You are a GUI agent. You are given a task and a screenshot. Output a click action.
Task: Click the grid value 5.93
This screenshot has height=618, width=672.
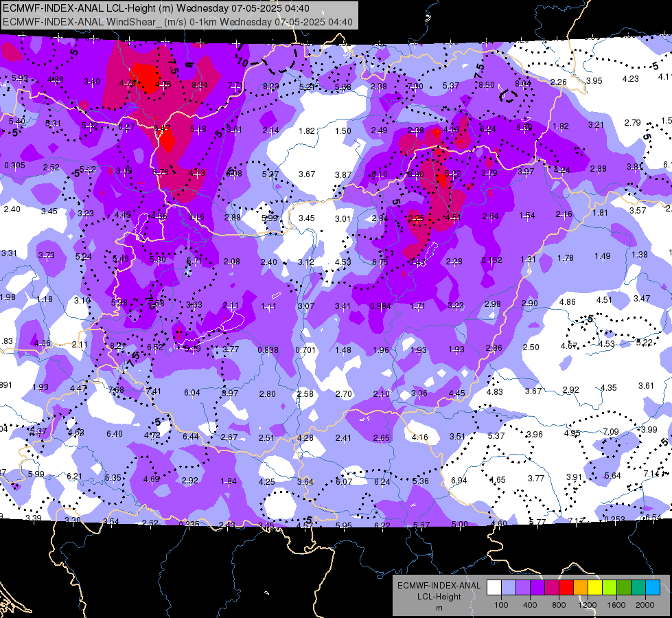coord(20,78)
